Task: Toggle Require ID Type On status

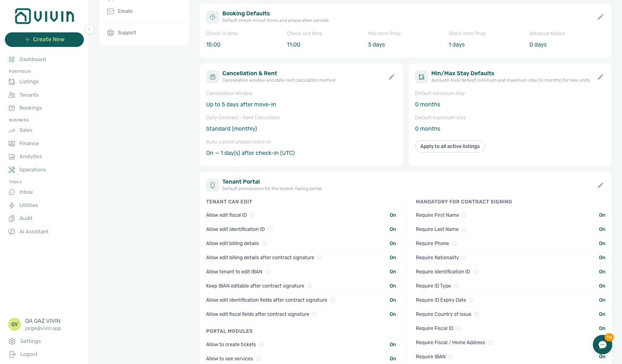Action: pyautogui.click(x=602, y=286)
